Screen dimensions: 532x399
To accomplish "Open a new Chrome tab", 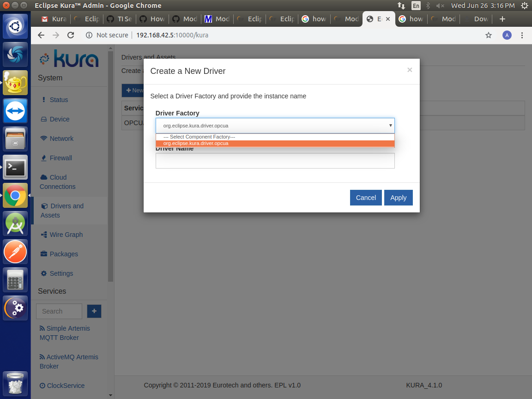I will (x=502, y=19).
